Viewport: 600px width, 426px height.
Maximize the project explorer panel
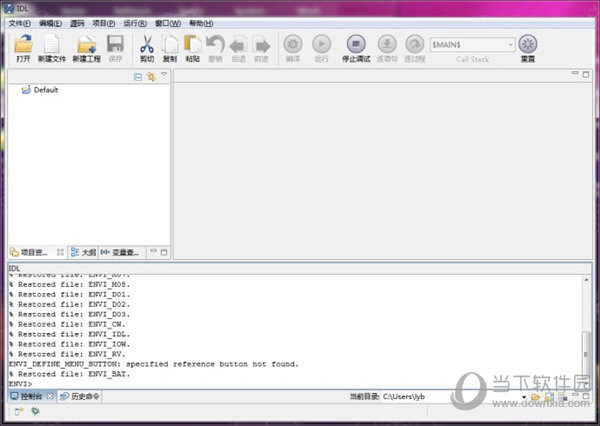tap(164, 252)
